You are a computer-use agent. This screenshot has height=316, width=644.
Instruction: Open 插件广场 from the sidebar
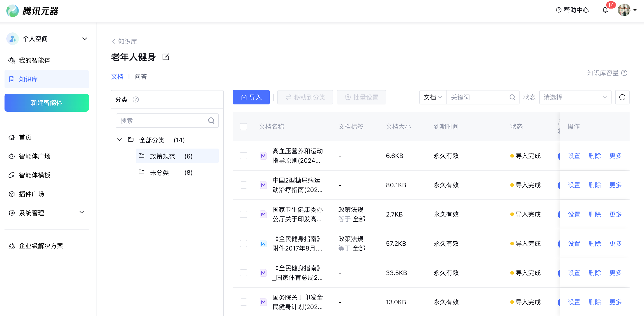click(31, 194)
